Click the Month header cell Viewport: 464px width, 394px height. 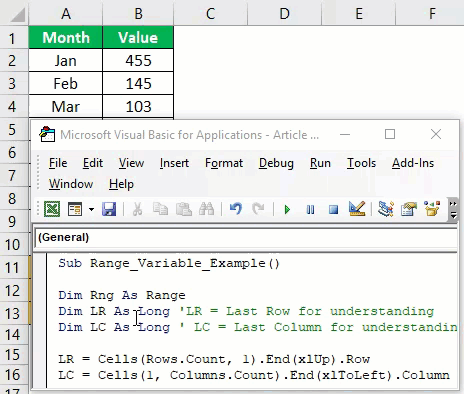[x=66, y=38]
